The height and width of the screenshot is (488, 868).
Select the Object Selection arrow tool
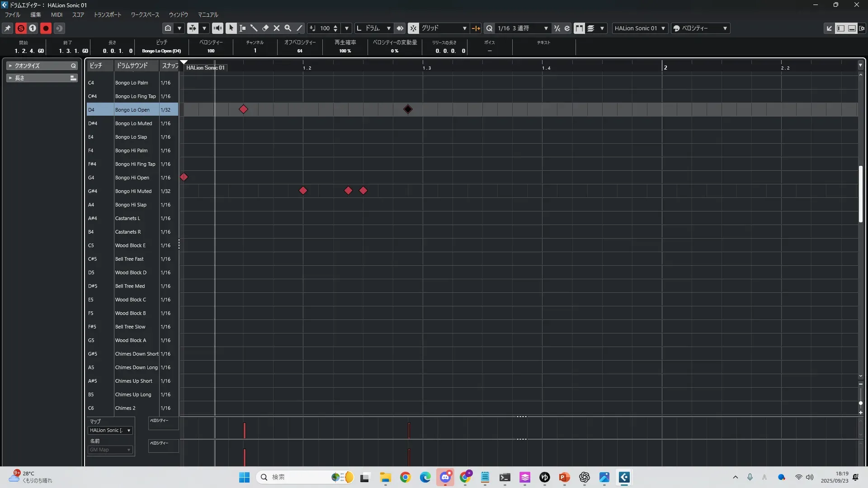pos(231,28)
